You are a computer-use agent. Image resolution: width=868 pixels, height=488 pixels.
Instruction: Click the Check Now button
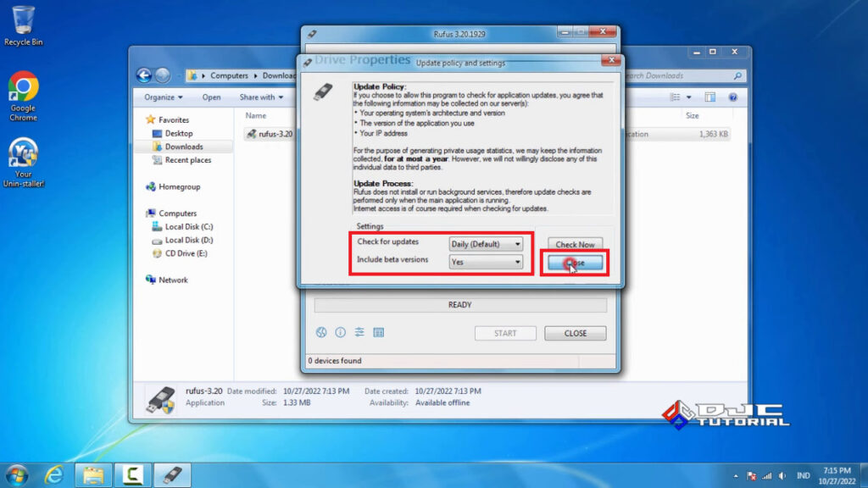(575, 244)
